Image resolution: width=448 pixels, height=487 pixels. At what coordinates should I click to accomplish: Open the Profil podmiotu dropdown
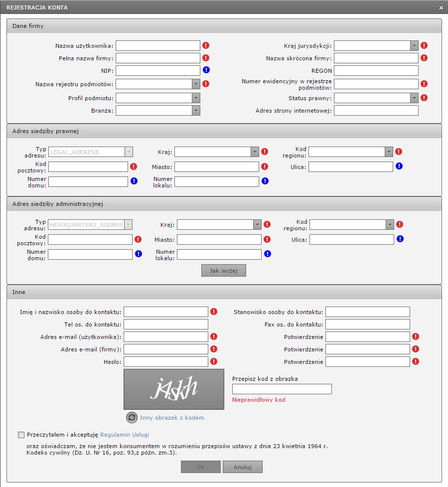(196, 98)
